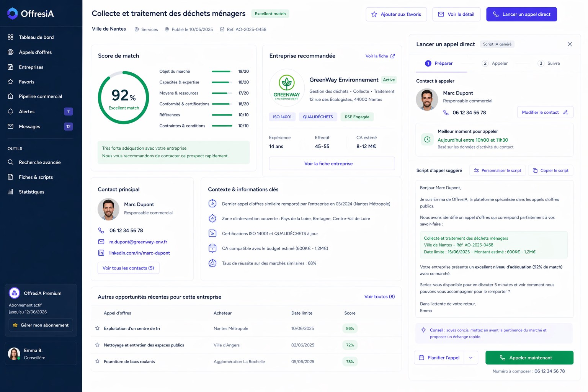This screenshot has width=588, height=392.
Task: Click Modifier le contact button
Action: coord(545,112)
